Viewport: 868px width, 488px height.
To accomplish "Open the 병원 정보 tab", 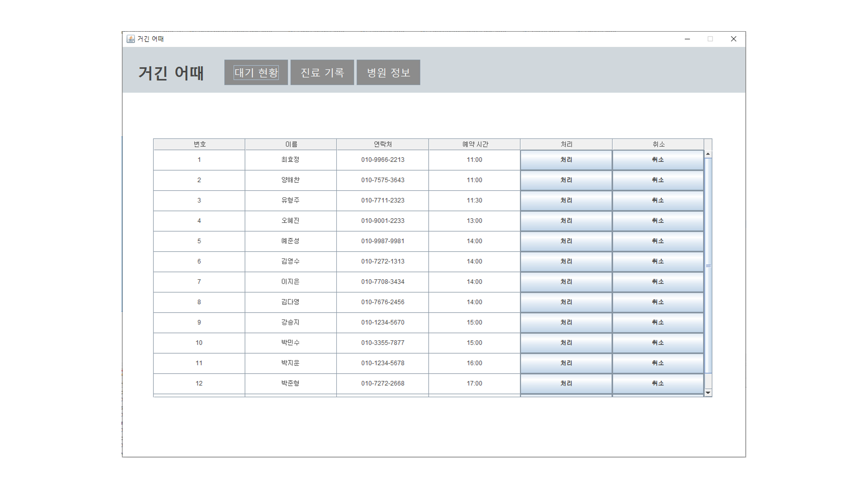I will click(x=388, y=72).
